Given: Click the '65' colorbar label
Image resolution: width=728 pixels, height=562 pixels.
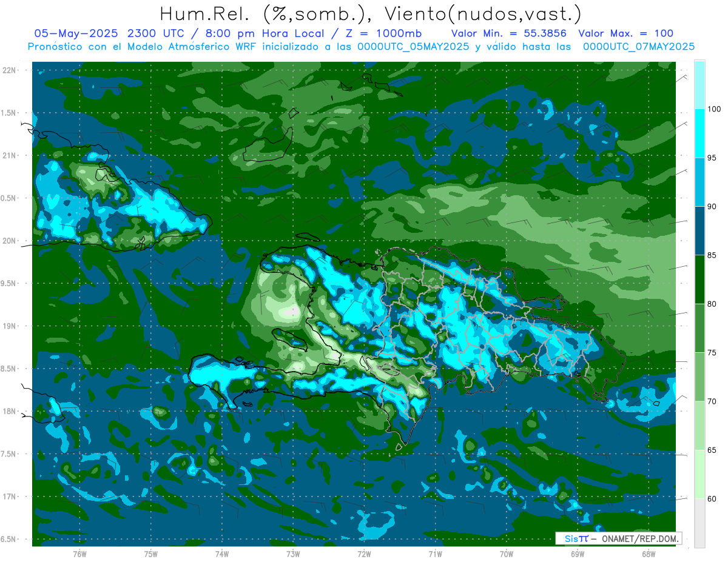Looking at the screenshot, I should click(712, 450).
